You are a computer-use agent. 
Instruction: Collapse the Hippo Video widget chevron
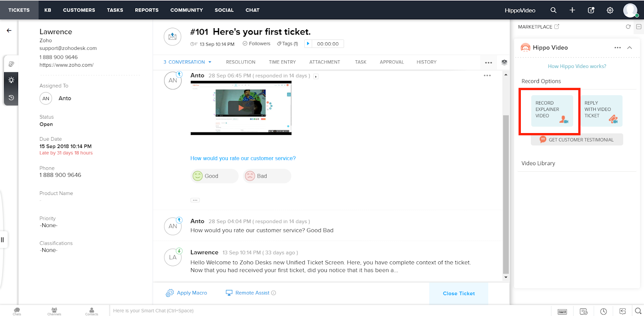tap(630, 47)
